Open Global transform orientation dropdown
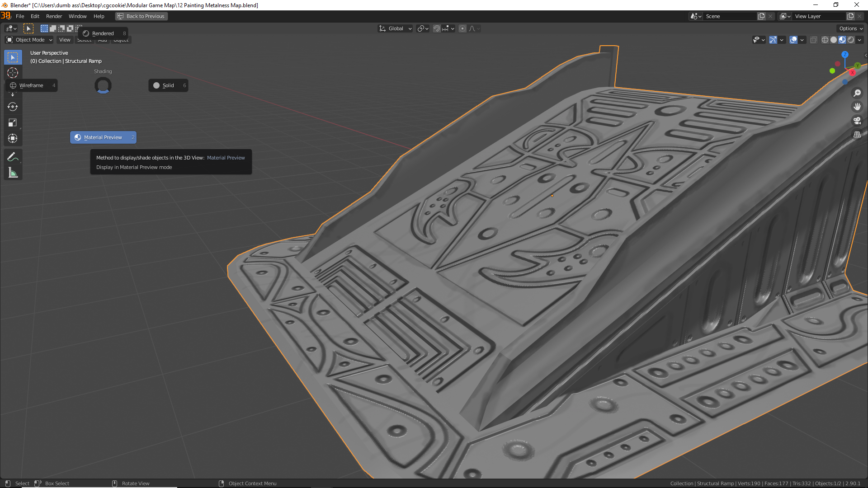The image size is (868, 488). coord(396,28)
